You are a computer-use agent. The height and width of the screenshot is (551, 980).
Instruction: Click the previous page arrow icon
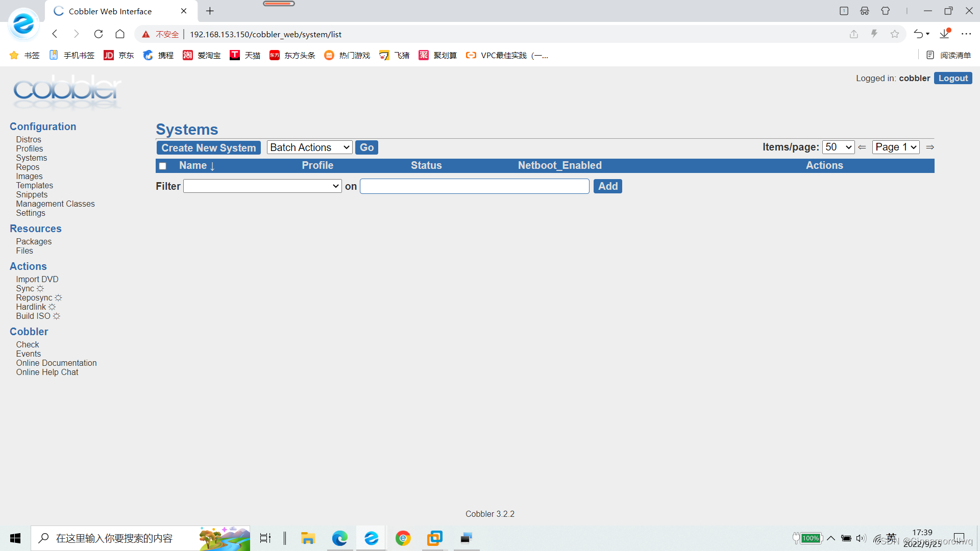862,147
